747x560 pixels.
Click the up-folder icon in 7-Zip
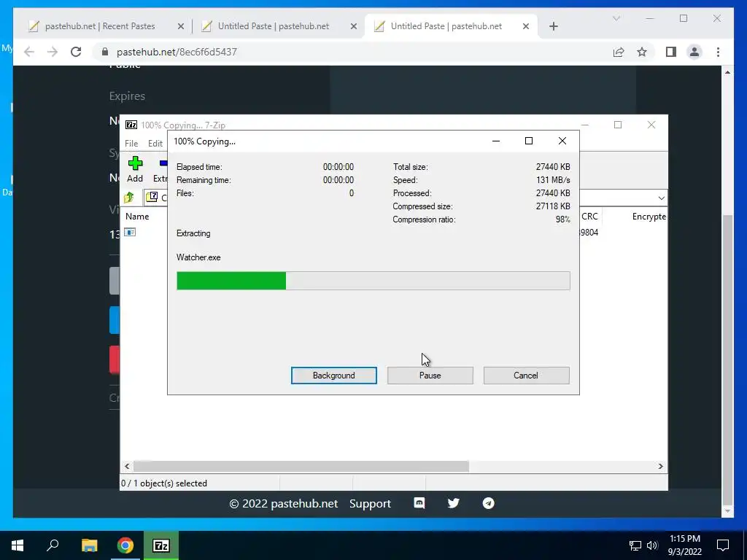(x=129, y=197)
